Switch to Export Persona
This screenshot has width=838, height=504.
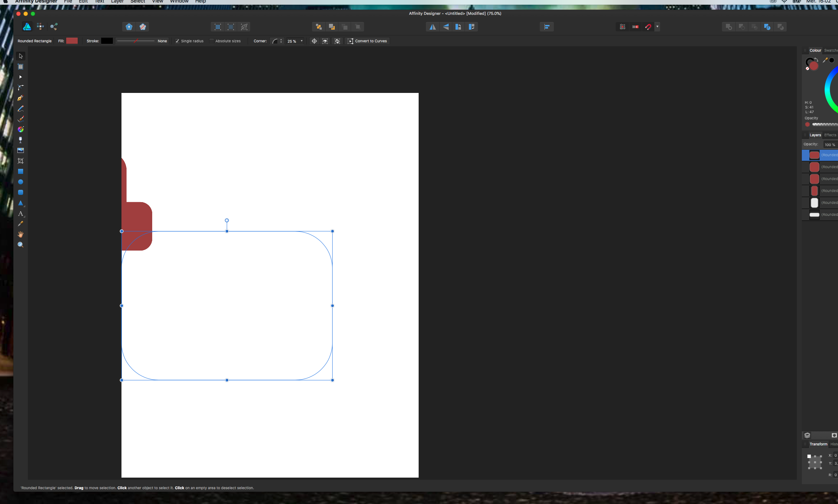point(54,27)
